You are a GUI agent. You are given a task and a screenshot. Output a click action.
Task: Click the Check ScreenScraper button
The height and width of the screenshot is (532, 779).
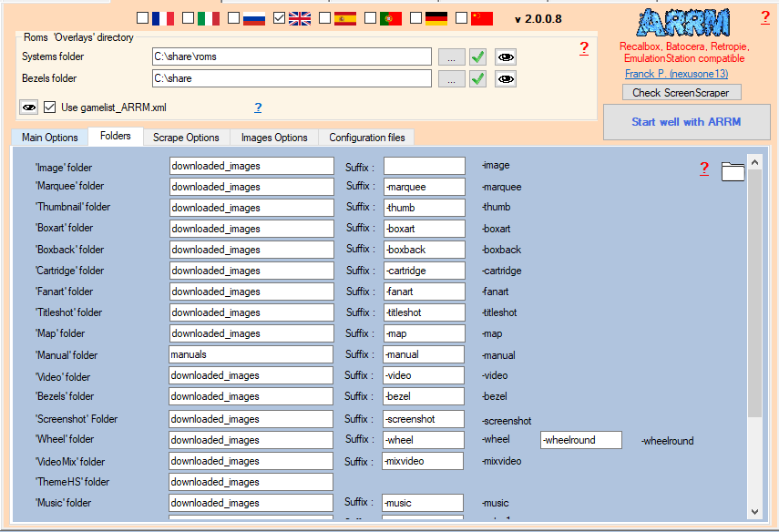point(682,92)
